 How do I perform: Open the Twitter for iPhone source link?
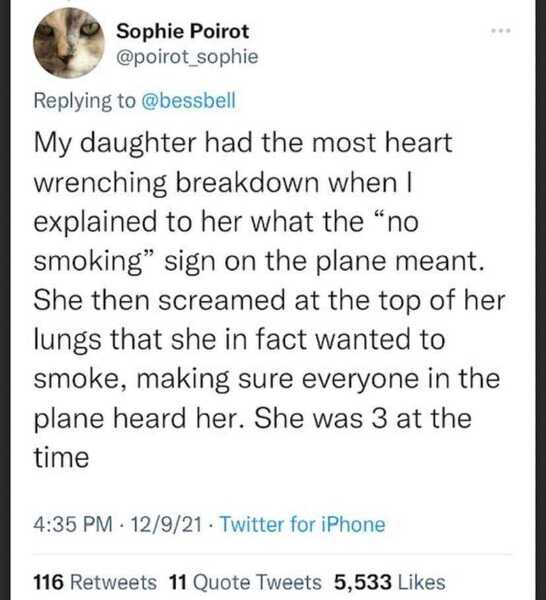coord(303,524)
